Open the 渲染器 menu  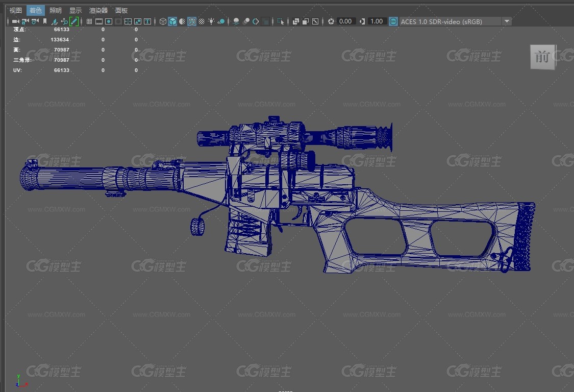[x=98, y=10]
